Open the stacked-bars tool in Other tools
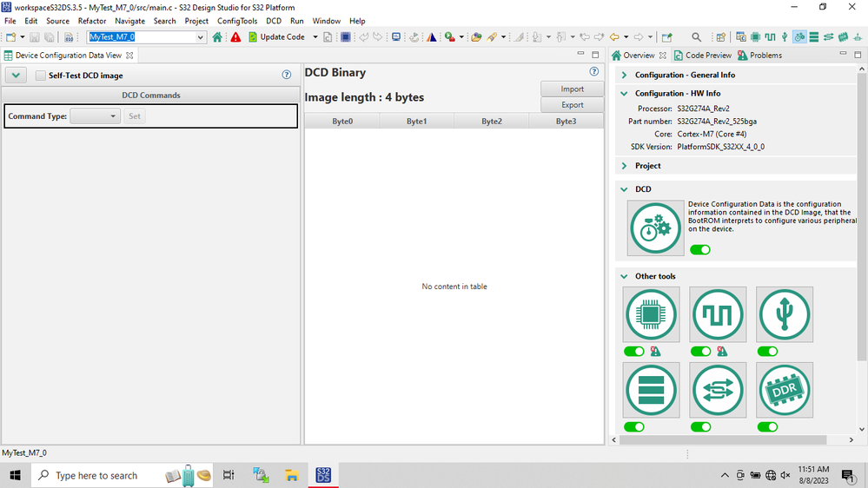Image resolution: width=868 pixels, height=488 pixels. pyautogui.click(x=651, y=390)
